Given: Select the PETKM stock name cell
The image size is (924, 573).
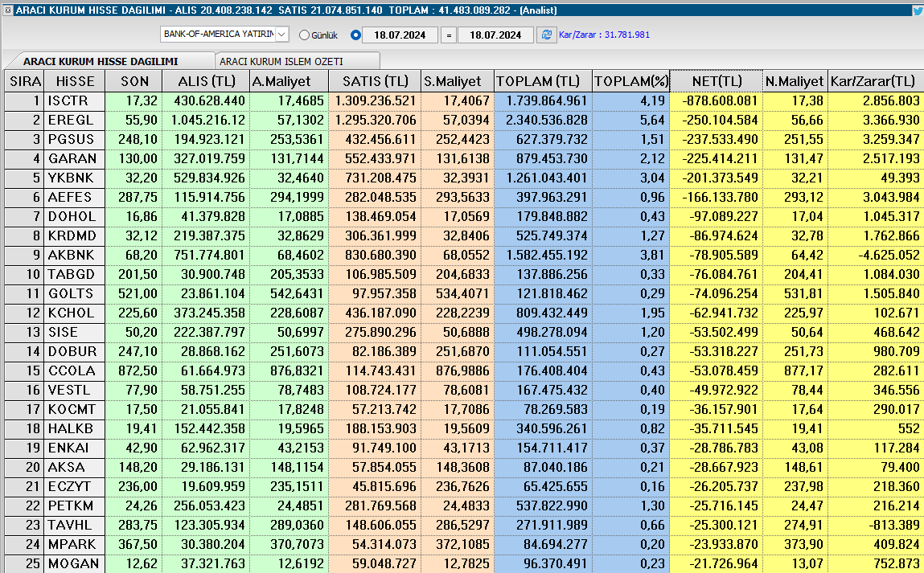Looking at the screenshot, I should click(x=75, y=505).
